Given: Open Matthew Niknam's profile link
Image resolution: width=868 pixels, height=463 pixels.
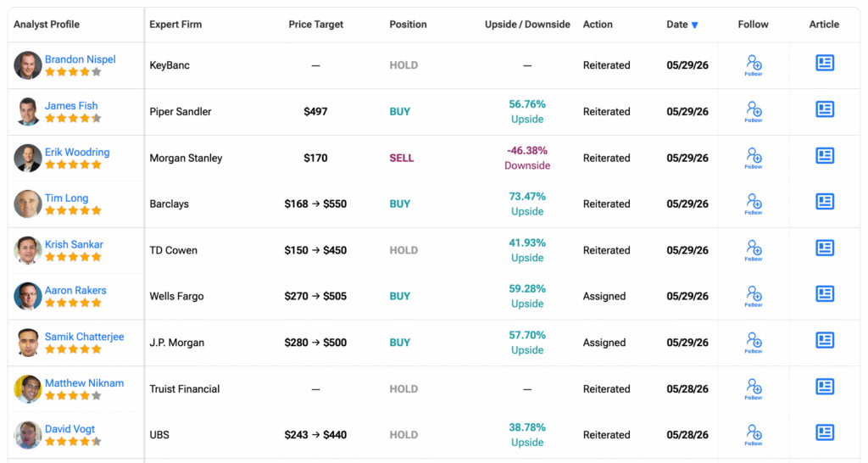Looking at the screenshot, I should 84,383.
